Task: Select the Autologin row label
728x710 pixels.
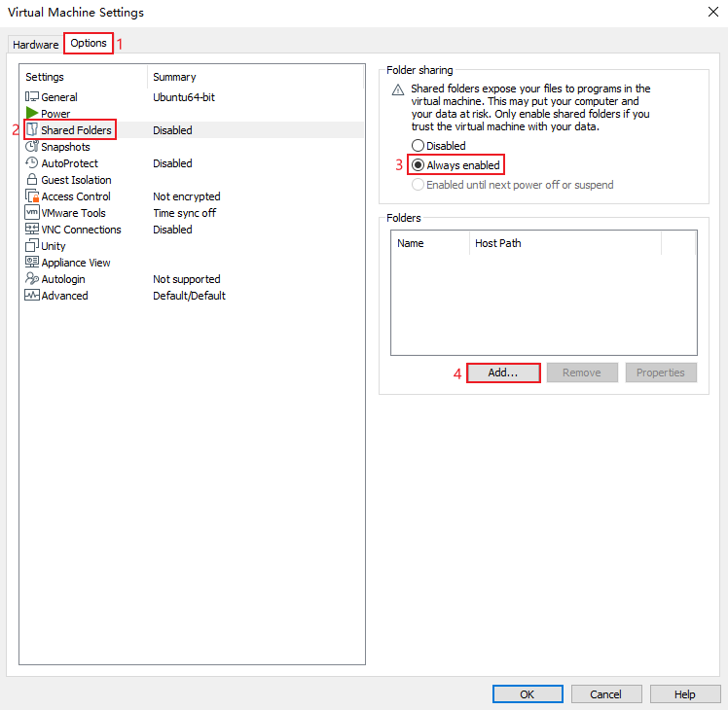Action: point(63,279)
